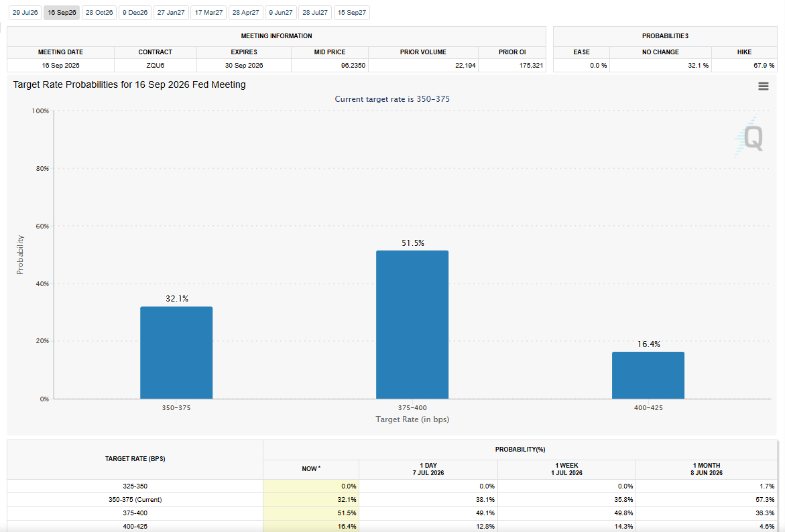
Task: Click the chart title Target Rate Probabilities
Action: tap(129, 84)
